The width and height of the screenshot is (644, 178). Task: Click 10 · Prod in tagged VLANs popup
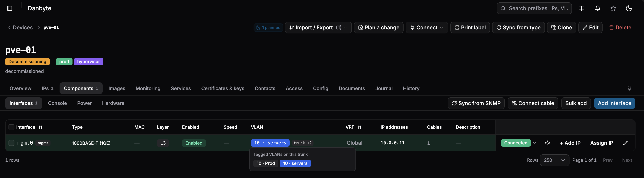pos(266,163)
